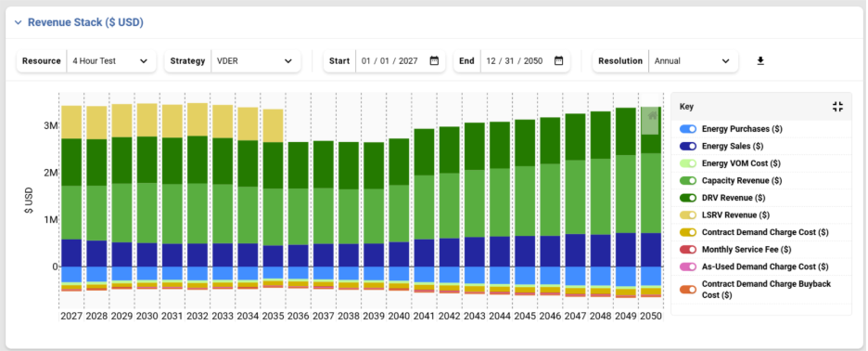The image size is (868, 351).
Task: Open the Start date calendar picker icon
Action: coord(434,61)
